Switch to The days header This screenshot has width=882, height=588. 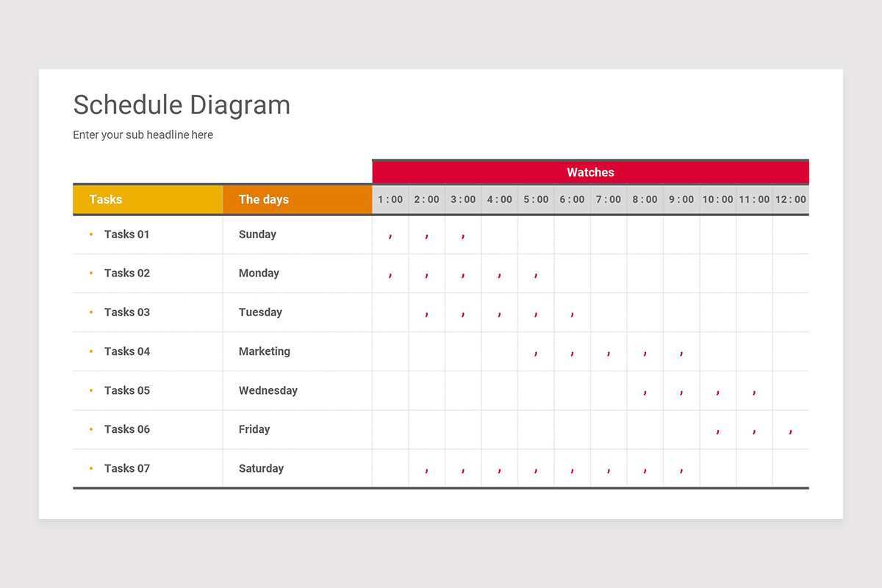263,199
